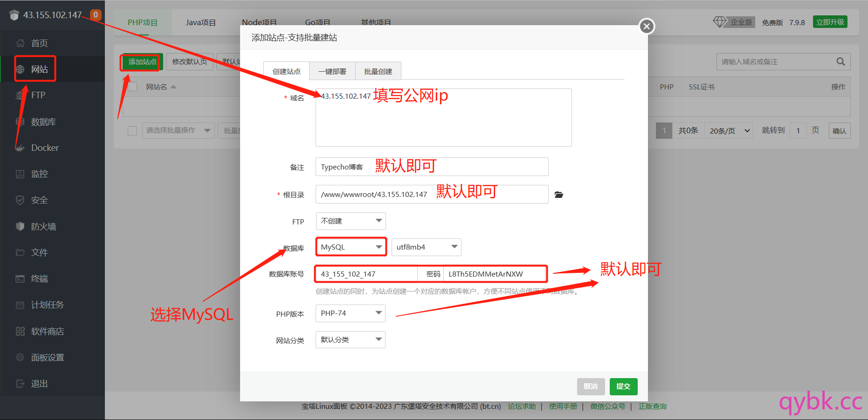Open the 请选择批量操作 dropdown
The image size is (868, 420).
[178, 130]
